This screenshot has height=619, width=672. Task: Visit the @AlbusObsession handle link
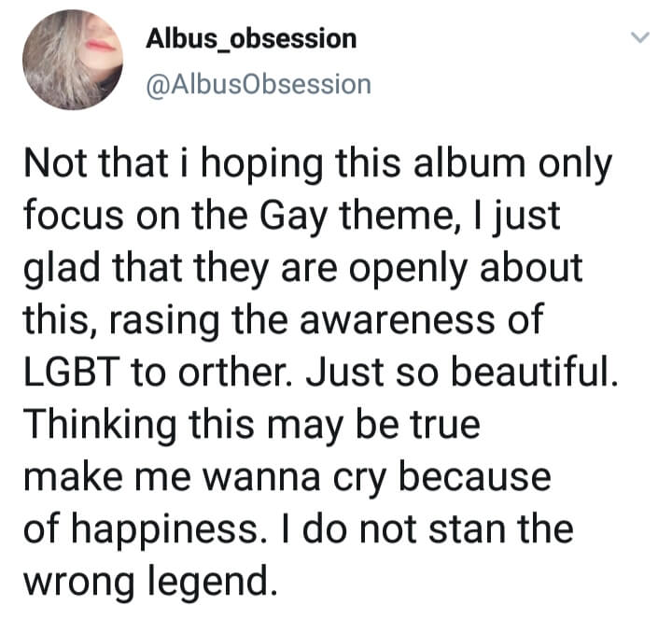pos(259,84)
